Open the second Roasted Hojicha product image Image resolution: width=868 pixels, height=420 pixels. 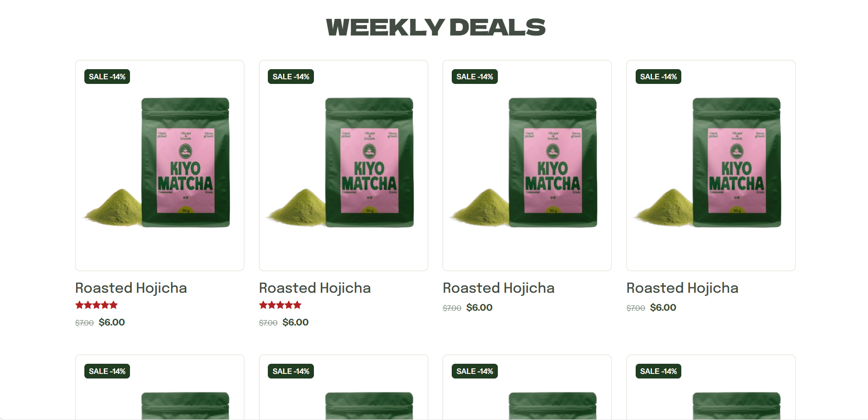343,165
